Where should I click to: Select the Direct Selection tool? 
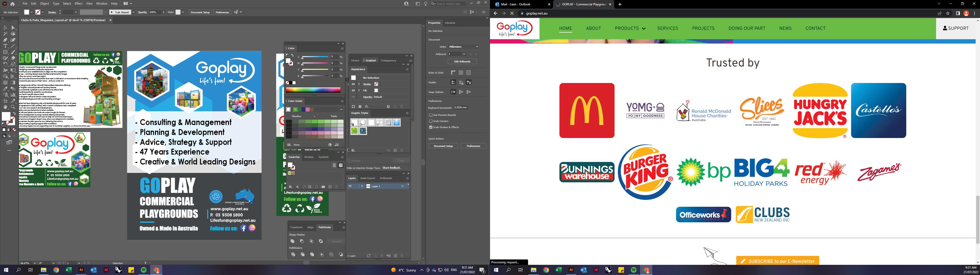pyautogui.click(x=13, y=28)
